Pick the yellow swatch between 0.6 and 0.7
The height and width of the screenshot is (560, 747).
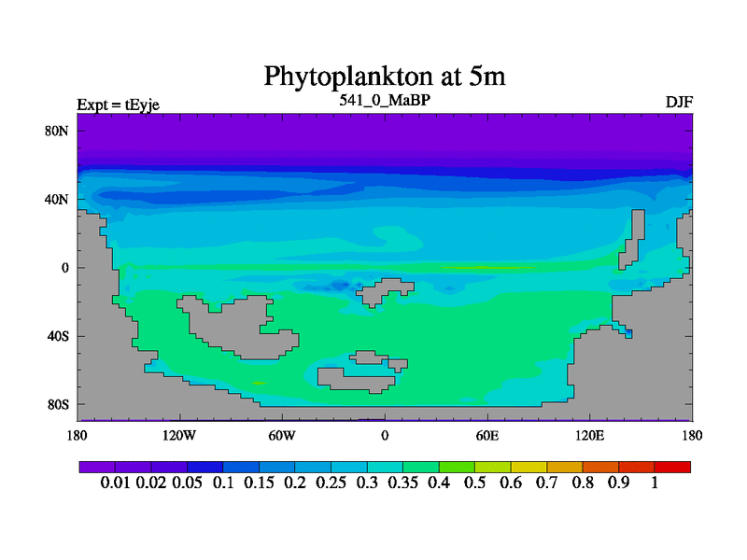(529, 467)
